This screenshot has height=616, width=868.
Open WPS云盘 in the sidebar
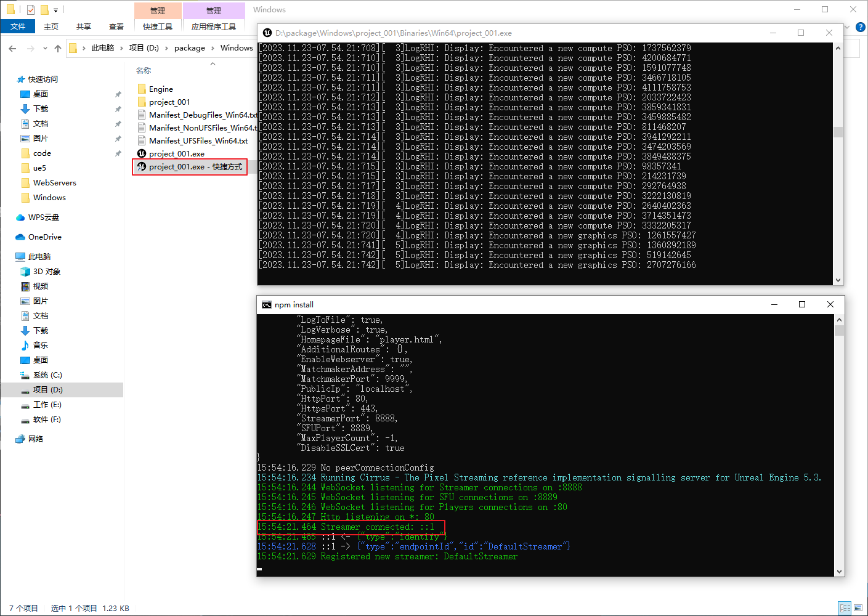[x=44, y=217]
